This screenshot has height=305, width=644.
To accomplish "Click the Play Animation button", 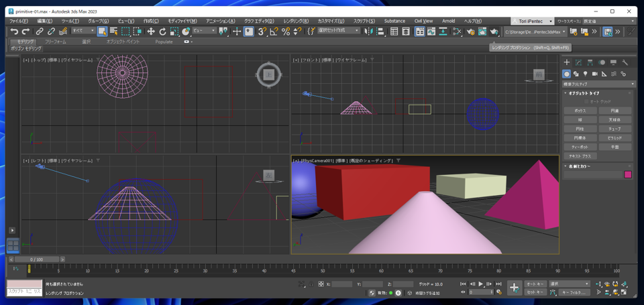I will (481, 284).
